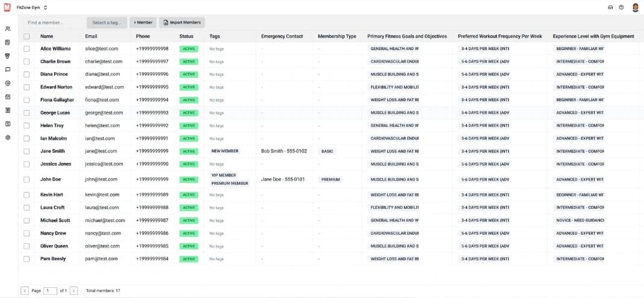Open the help question mark icon
This screenshot has width=644, height=298.
(x=621, y=7)
